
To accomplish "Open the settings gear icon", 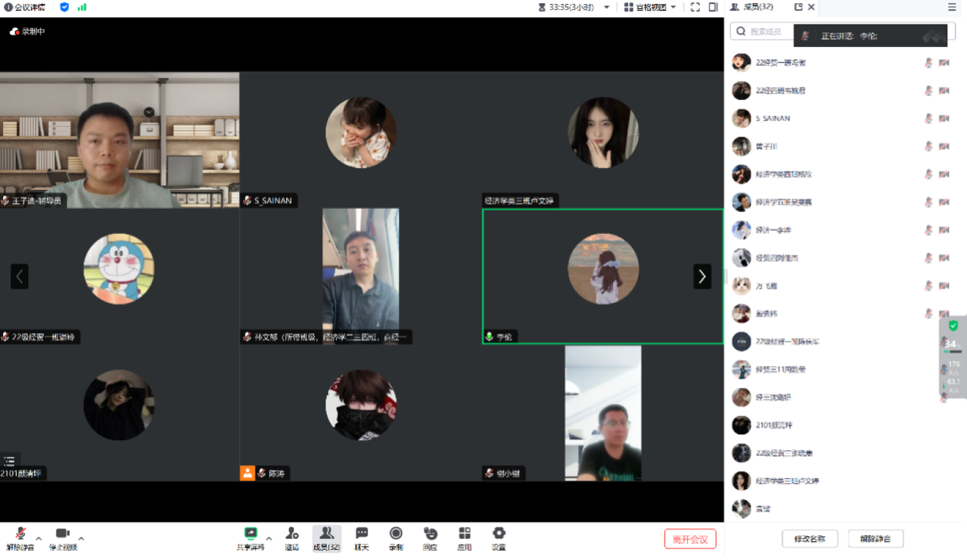I will pyautogui.click(x=498, y=534).
